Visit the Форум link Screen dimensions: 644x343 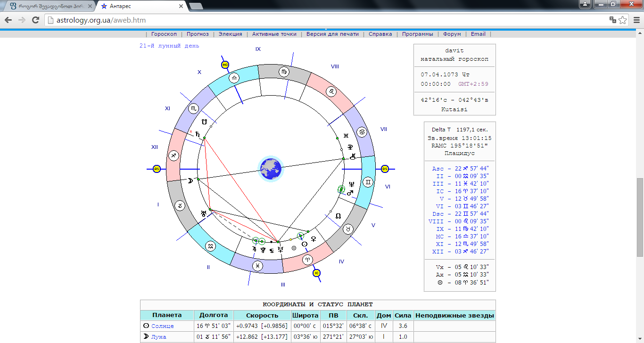[x=452, y=34]
